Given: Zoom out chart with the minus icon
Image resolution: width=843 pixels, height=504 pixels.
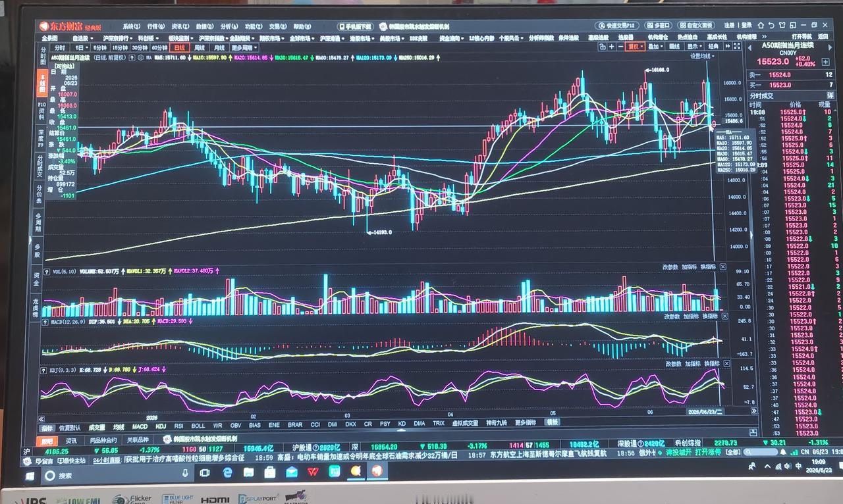Looking at the screenshot, I should click(x=621, y=46).
